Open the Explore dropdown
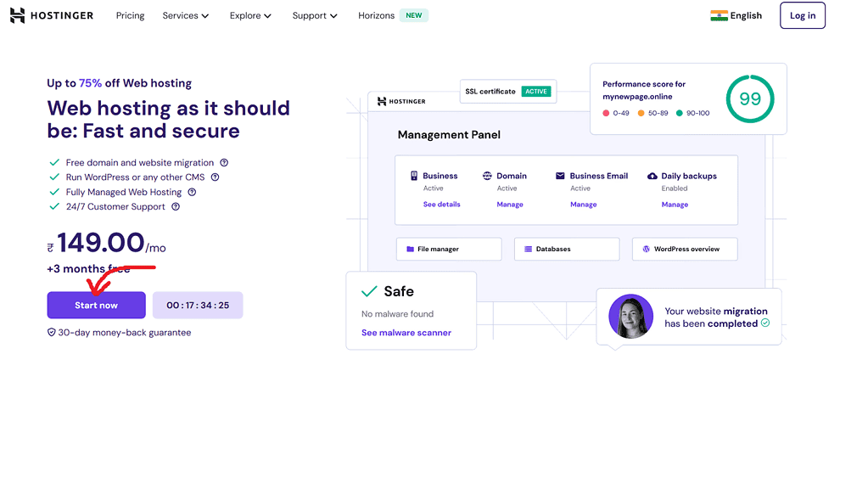 coord(250,15)
